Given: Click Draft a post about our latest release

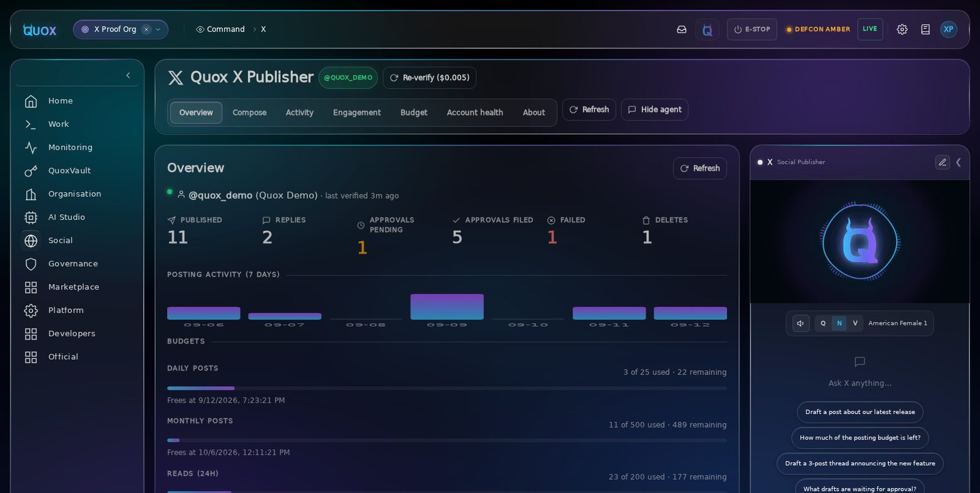Looking at the screenshot, I should tap(860, 413).
